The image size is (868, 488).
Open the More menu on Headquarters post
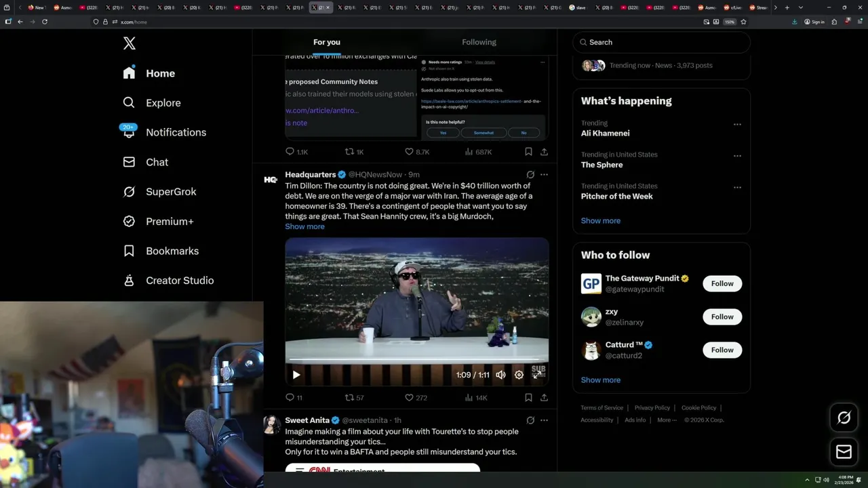(544, 175)
